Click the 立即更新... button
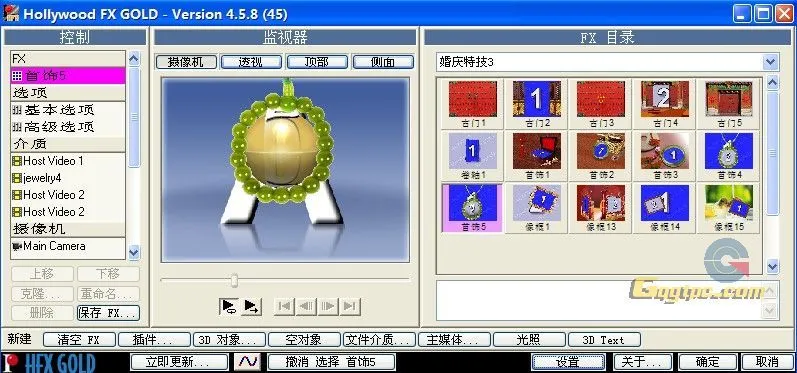 [179, 362]
